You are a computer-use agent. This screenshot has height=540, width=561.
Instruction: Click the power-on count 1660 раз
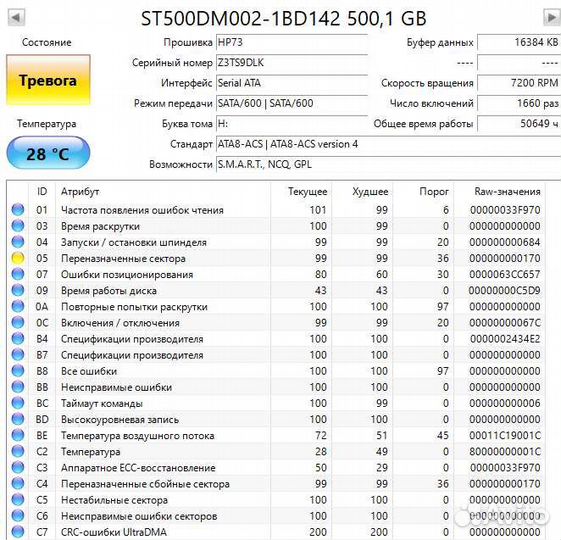[519, 103]
